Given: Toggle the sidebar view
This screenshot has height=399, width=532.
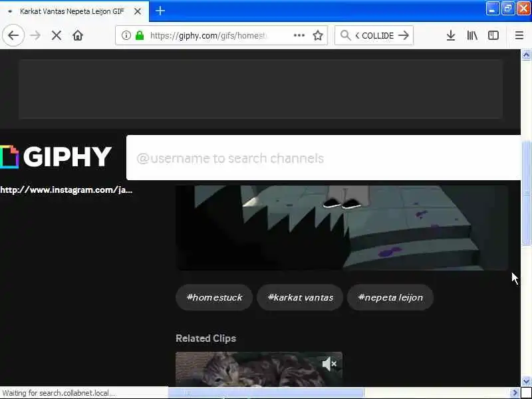Looking at the screenshot, I should [x=493, y=35].
